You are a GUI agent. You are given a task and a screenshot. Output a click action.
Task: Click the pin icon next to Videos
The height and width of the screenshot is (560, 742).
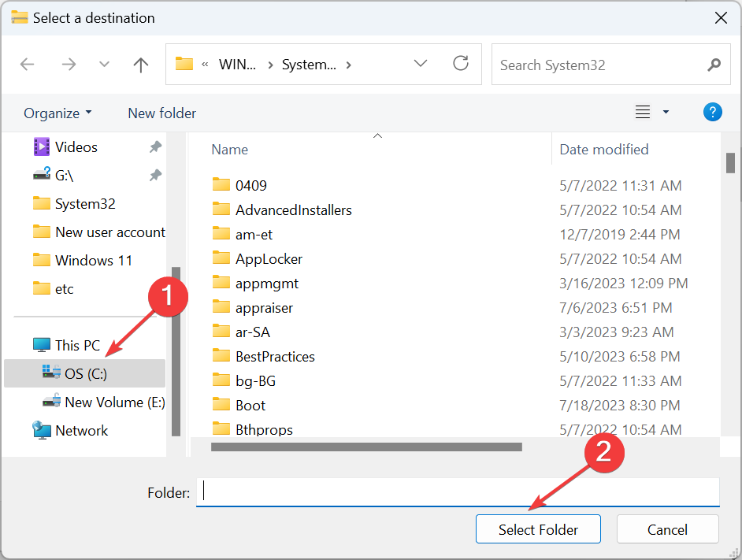(155, 146)
